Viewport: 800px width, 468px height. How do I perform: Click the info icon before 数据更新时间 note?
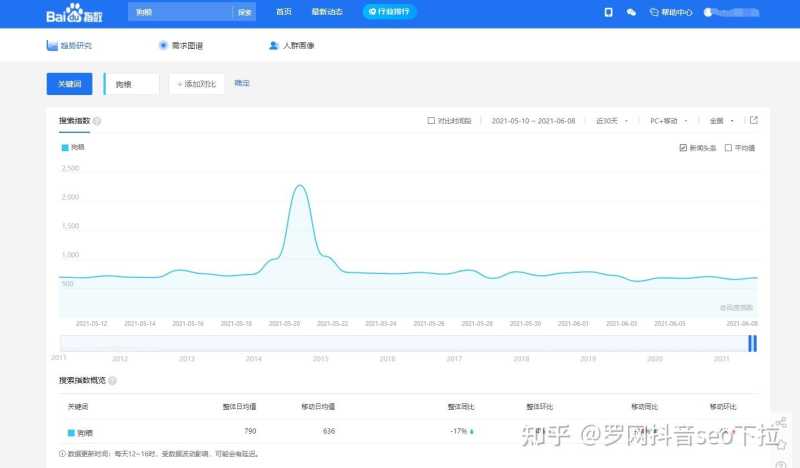(x=62, y=454)
